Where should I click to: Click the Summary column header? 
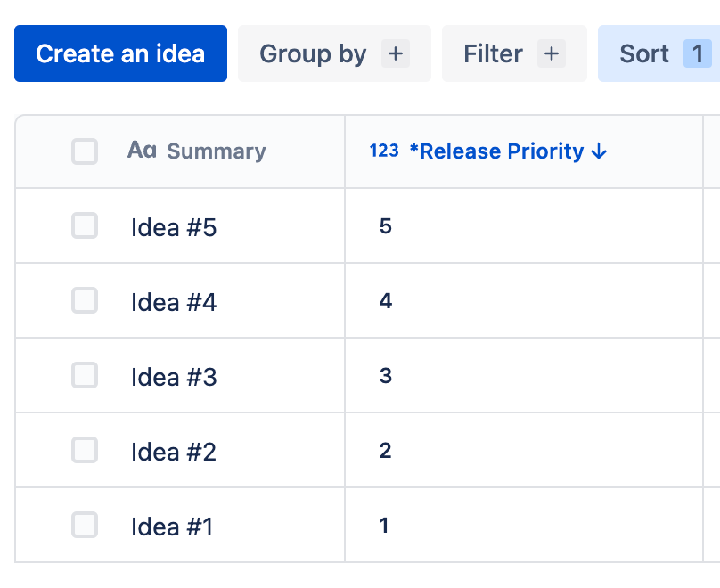pyautogui.click(x=217, y=151)
